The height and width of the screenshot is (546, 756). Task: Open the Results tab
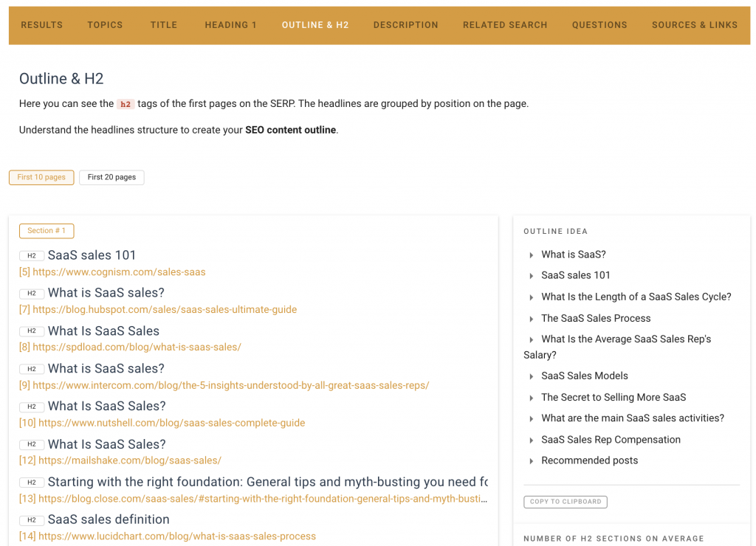coord(41,25)
